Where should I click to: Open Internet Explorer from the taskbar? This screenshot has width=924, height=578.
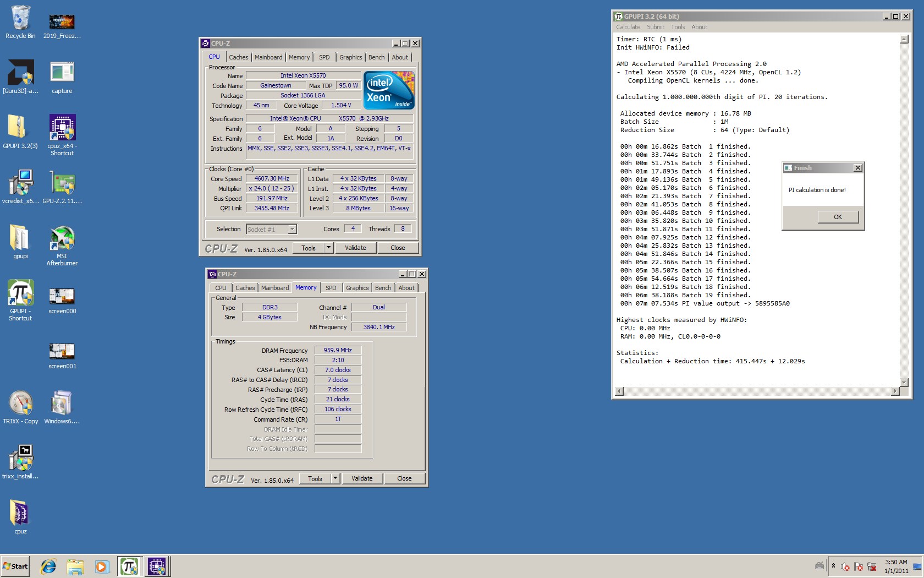pos(48,566)
